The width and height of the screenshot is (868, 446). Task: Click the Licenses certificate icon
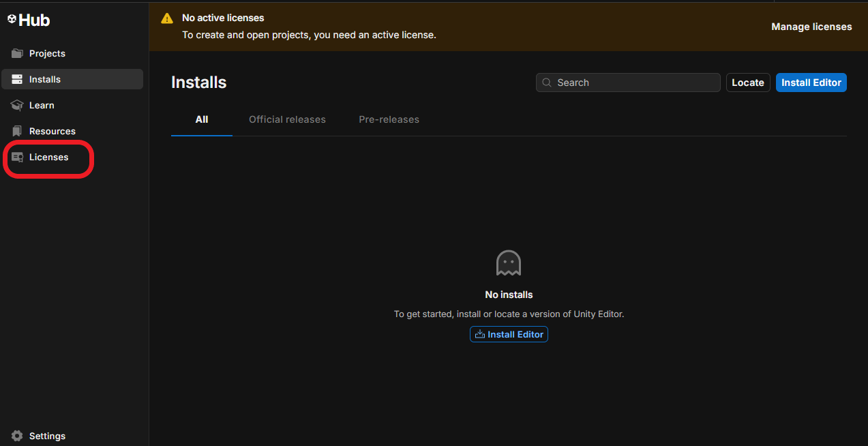pos(17,157)
